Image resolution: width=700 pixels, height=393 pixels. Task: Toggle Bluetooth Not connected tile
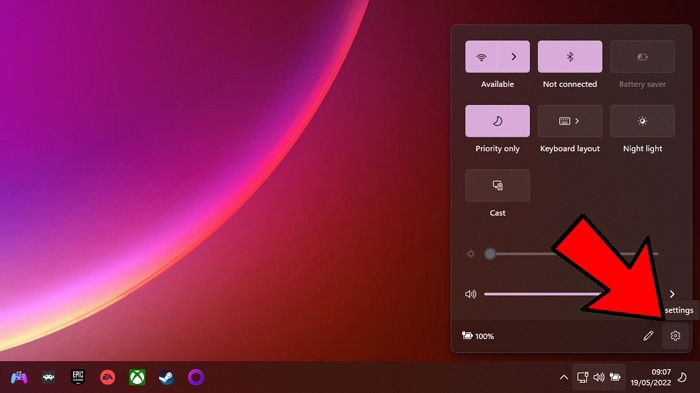click(x=570, y=57)
